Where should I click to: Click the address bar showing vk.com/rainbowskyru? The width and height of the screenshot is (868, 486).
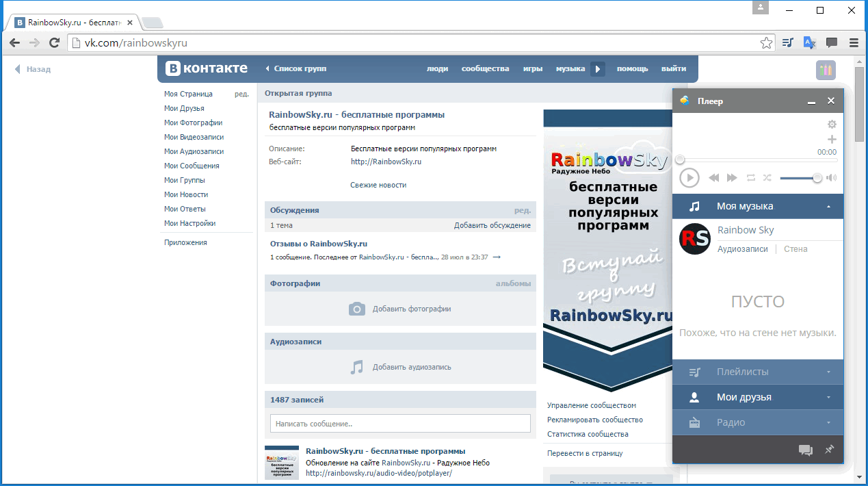(422, 43)
